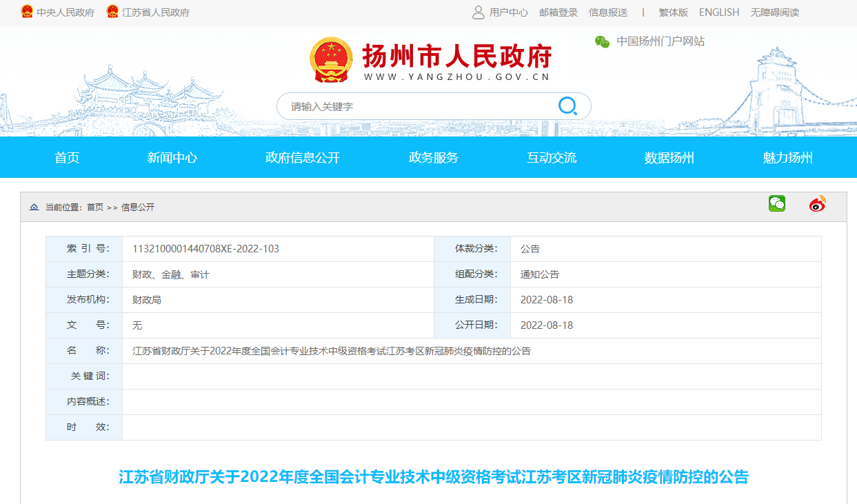Open the 互动交流 section
857x504 pixels.
(x=551, y=157)
